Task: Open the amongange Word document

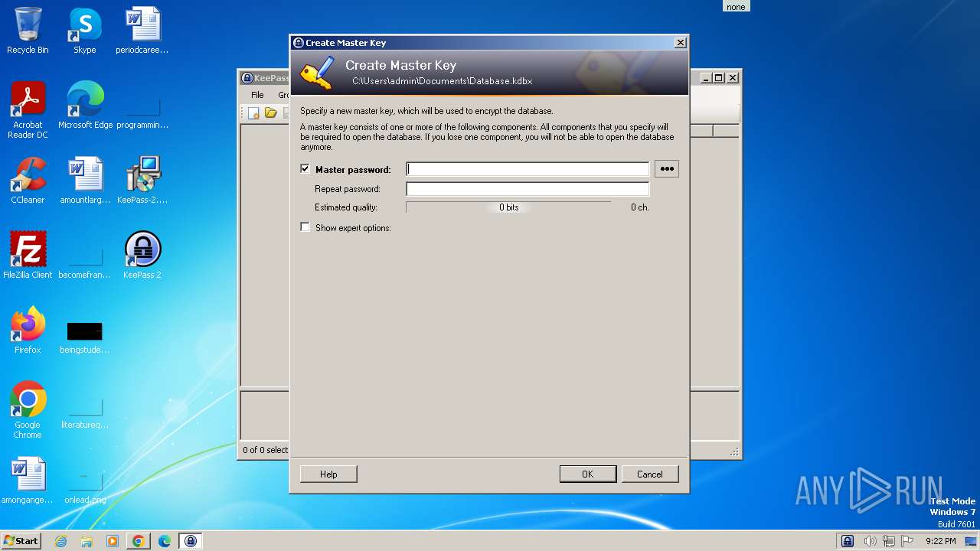Action: coord(28,481)
